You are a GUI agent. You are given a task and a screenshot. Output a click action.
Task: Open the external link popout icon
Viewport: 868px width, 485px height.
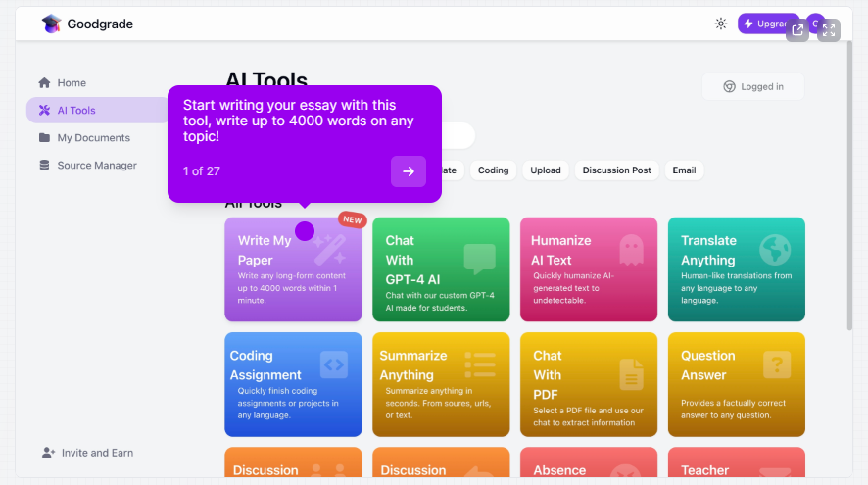pos(797,30)
